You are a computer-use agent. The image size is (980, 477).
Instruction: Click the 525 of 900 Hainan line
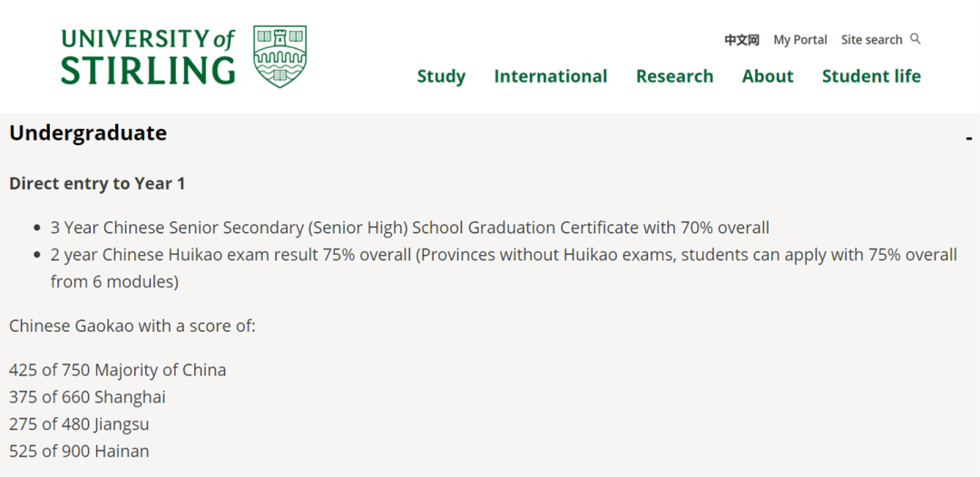pos(79,451)
